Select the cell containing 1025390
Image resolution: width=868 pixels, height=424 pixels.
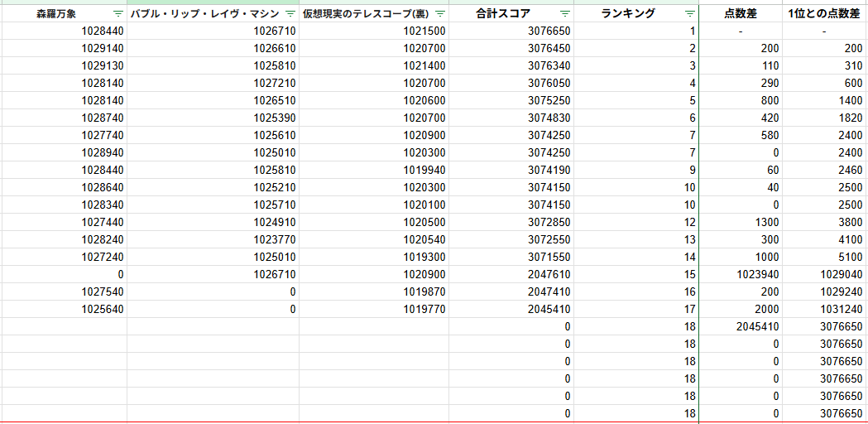[213, 118]
